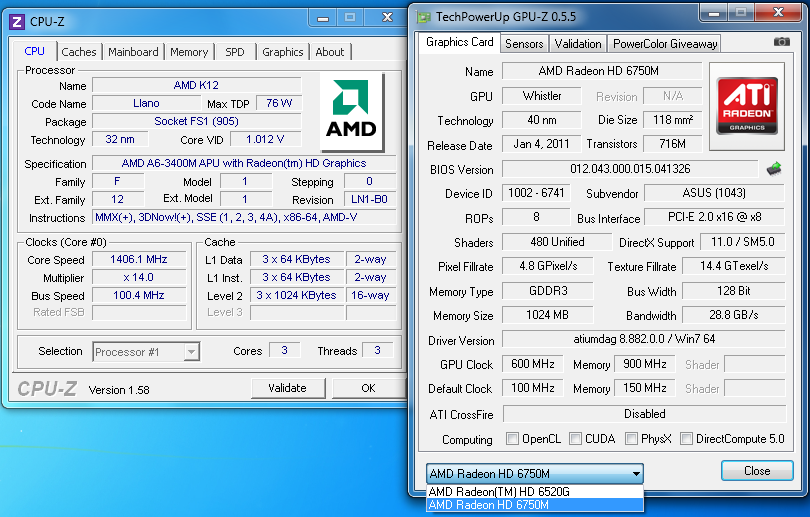
Task: Click the Revision value LN1-B0
Action: [370, 199]
